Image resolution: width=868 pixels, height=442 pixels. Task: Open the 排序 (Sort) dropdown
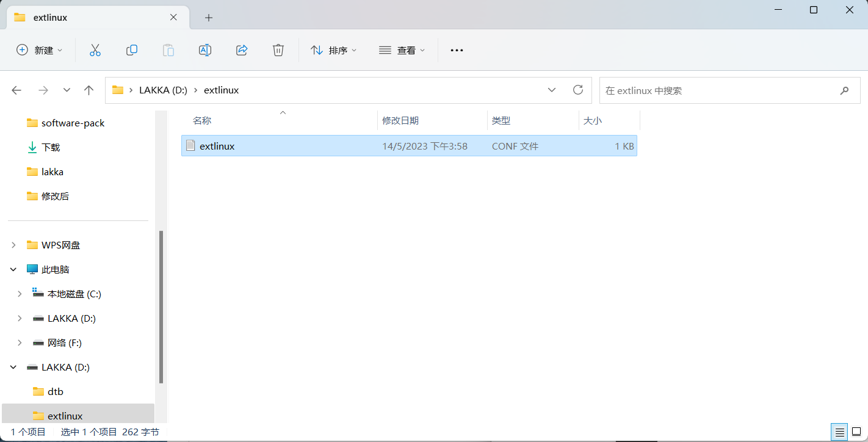[x=333, y=50]
